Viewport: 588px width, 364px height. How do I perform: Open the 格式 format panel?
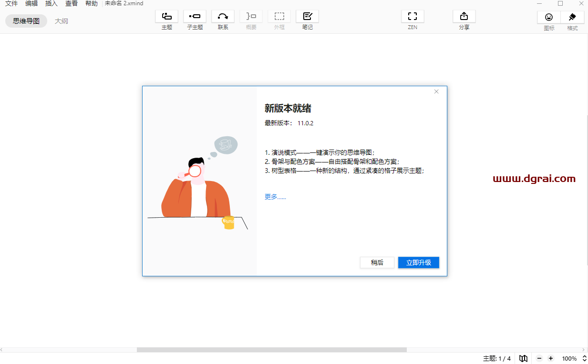pyautogui.click(x=572, y=17)
